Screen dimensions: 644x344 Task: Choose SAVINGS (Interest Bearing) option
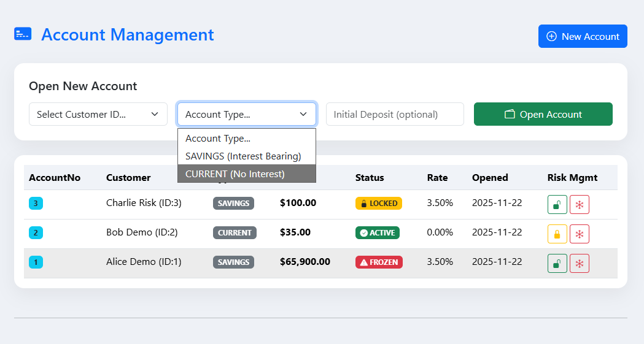tap(243, 156)
